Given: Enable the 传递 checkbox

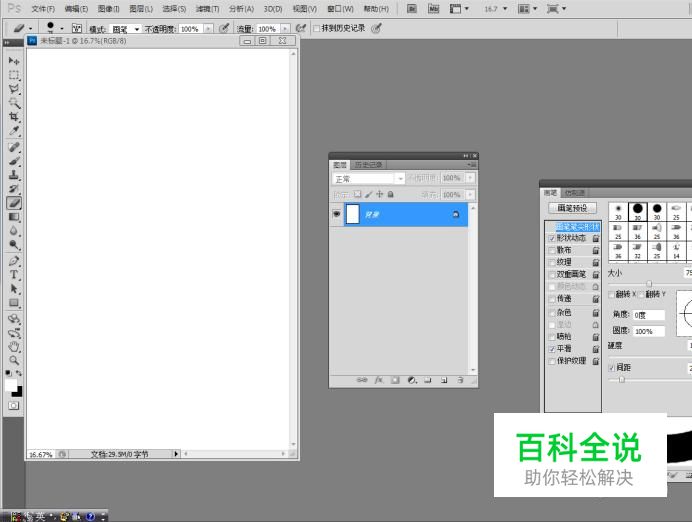Looking at the screenshot, I should (552, 299).
